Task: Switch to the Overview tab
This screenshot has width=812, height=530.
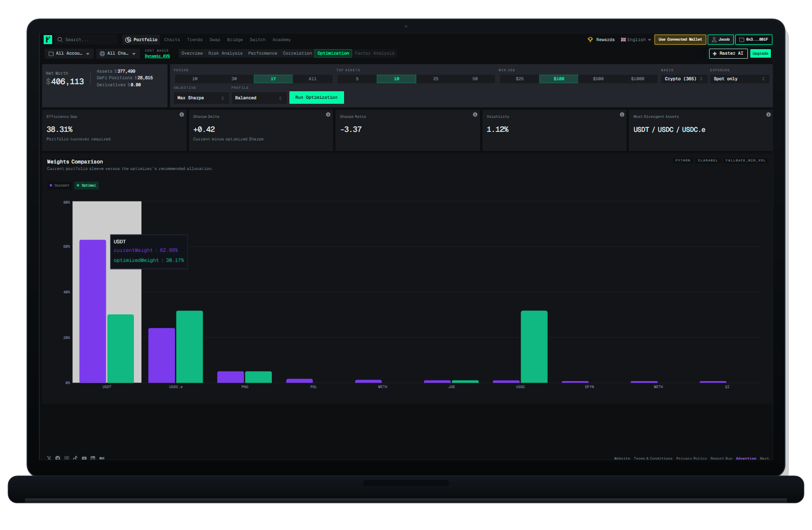Action: [192, 53]
